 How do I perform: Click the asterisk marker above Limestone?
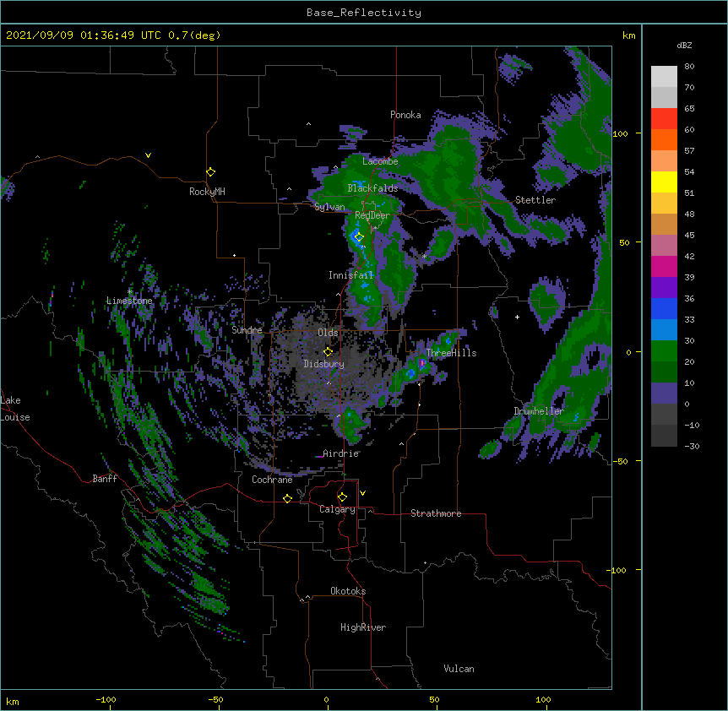pyautogui.click(x=130, y=292)
